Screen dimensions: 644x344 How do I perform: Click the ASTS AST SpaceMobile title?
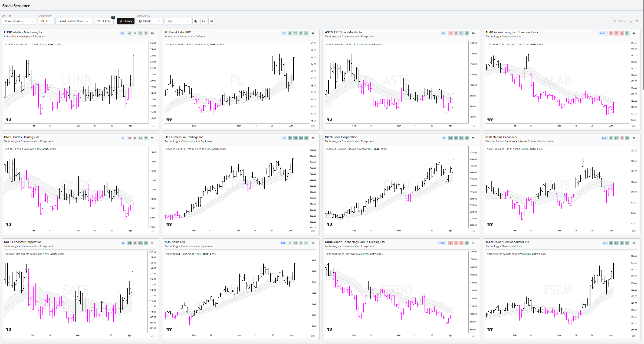point(344,32)
